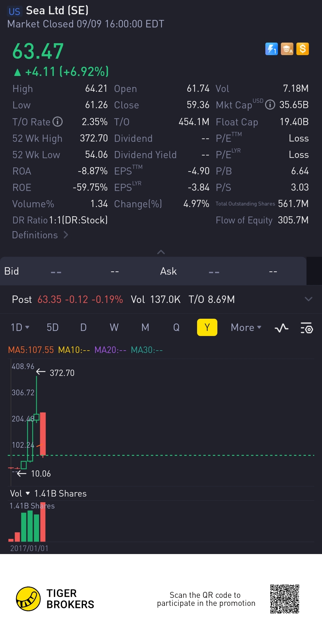Viewport: 322px width, 644px height.
Task: Select the Y yearly chart tab
Action: click(x=207, y=327)
